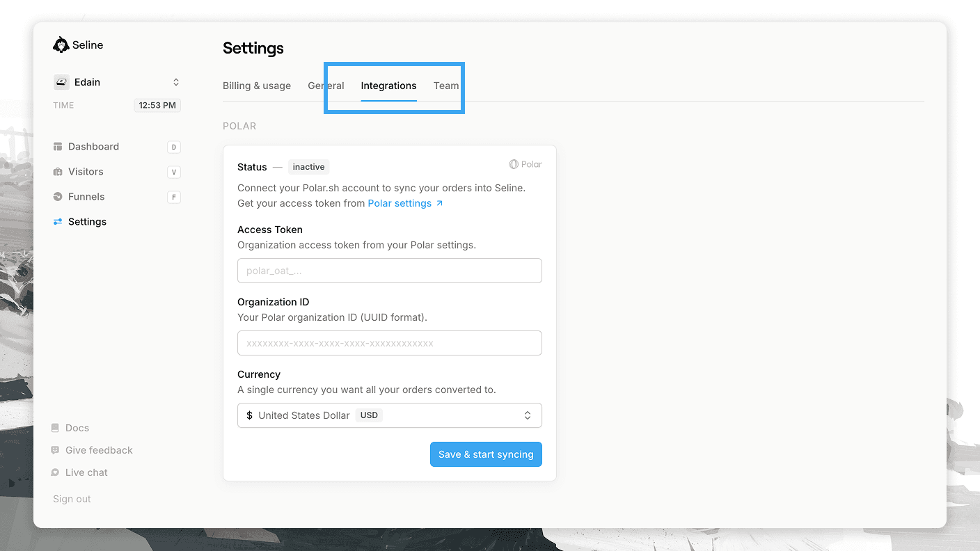The image size is (980, 551).
Task: Open the Edain project switcher chevron
Action: [x=176, y=82]
